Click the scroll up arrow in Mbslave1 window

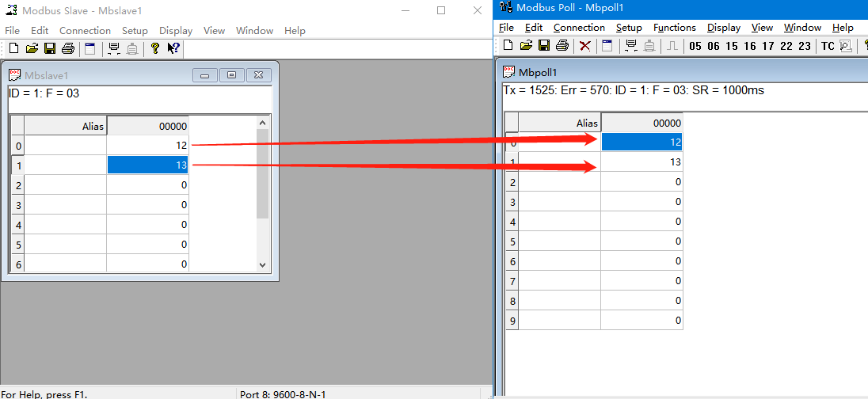(263, 123)
